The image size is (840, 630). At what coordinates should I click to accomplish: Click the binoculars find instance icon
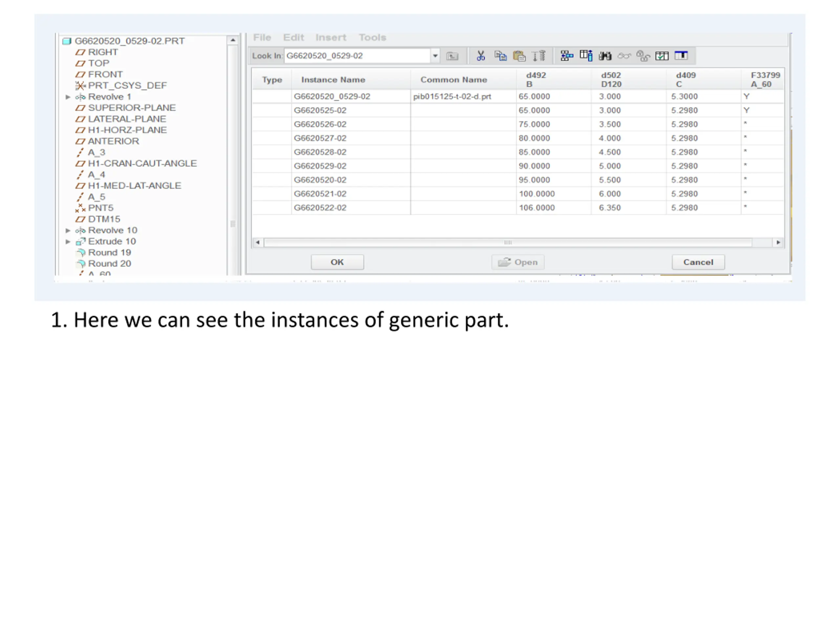click(x=605, y=56)
